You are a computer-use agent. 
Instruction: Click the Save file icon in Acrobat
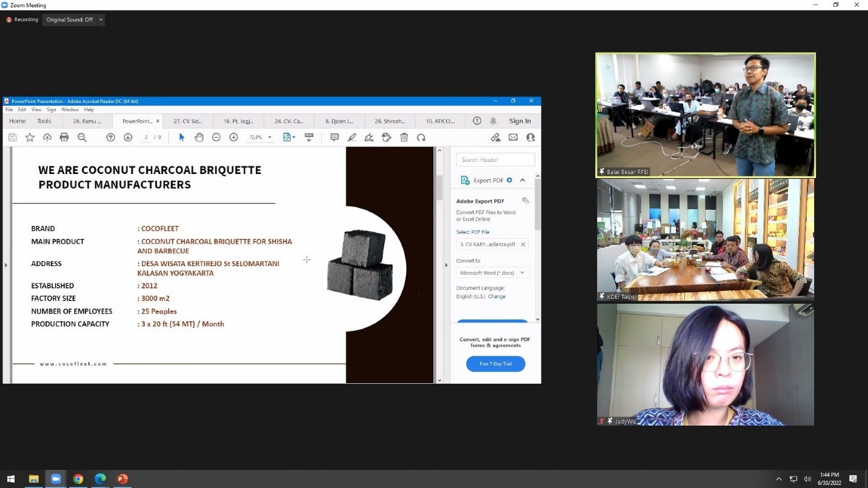click(x=12, y=138)
